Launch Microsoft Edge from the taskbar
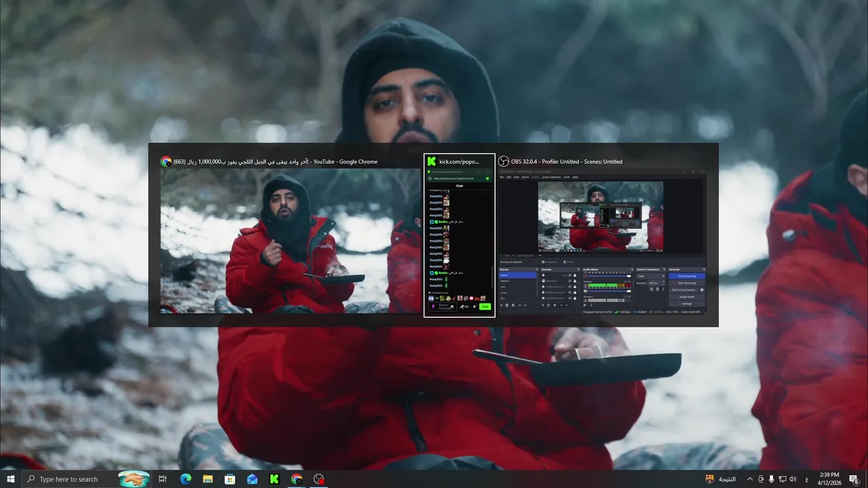This screenshot has width=868, height=488. tap(185, 479)
